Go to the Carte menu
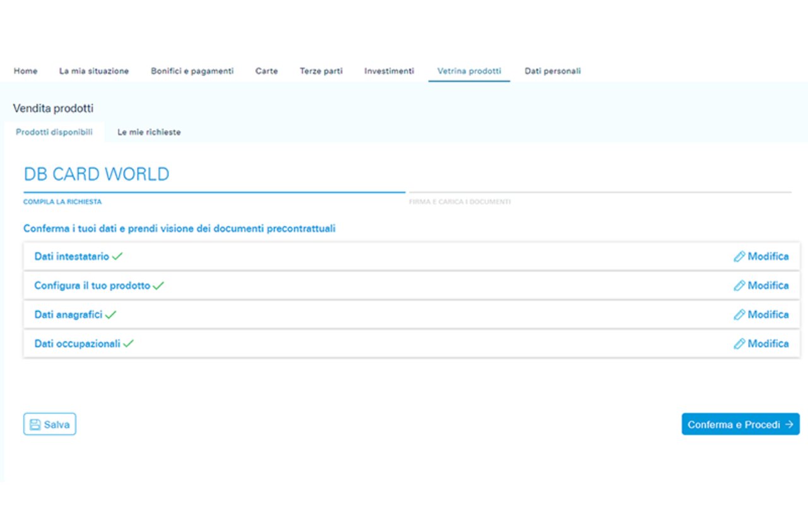The height and width of the screenshot is (532, 808). coord(266,71)
